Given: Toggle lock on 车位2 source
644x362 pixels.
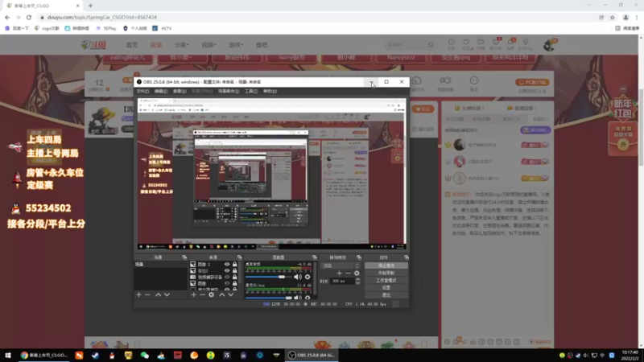Looking at the screenshot, I should click(x=234, y=271).
